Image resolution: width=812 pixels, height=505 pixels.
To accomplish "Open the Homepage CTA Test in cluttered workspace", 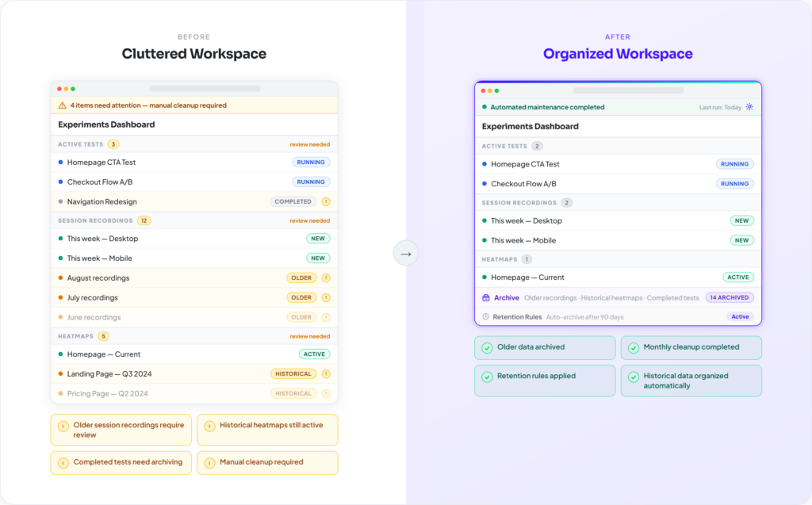I will [x=194, y=162].
